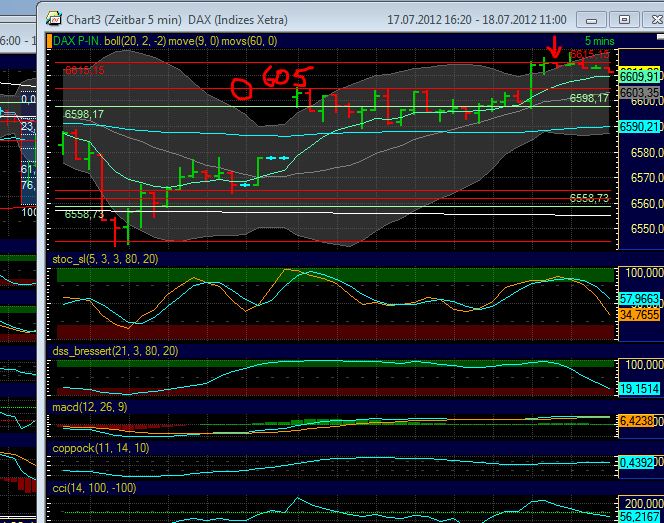Click the price axis value 6570,0
The height and width of the screenshot is (523, 664).
pyautogui.click(x=647, y=178)
